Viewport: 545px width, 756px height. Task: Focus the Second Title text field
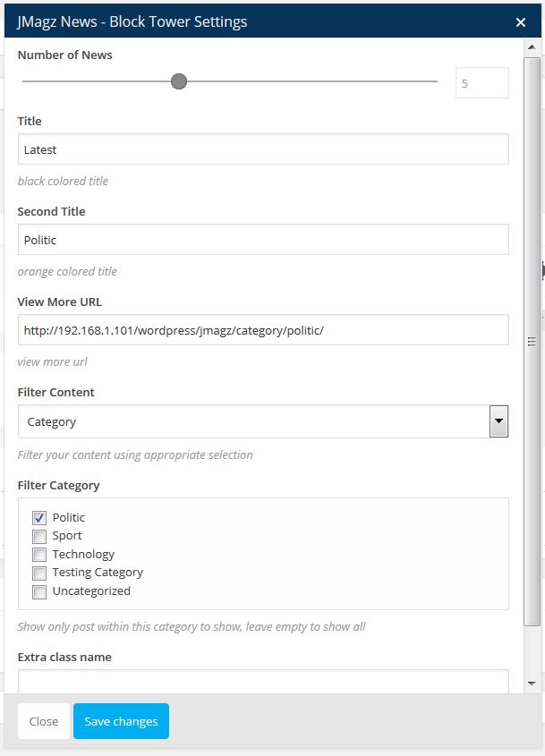click(263, 240)
